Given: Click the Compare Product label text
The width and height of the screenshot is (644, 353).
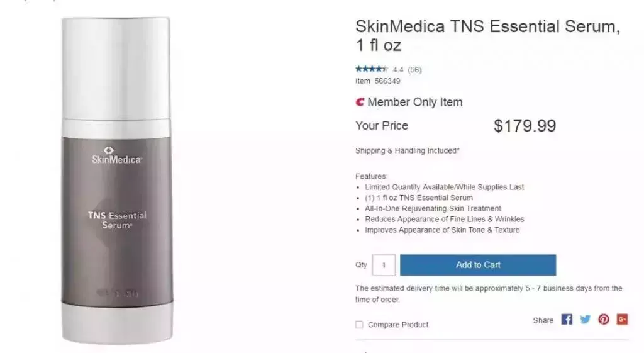Looking at the screenshot, I should tap(398, 325).
